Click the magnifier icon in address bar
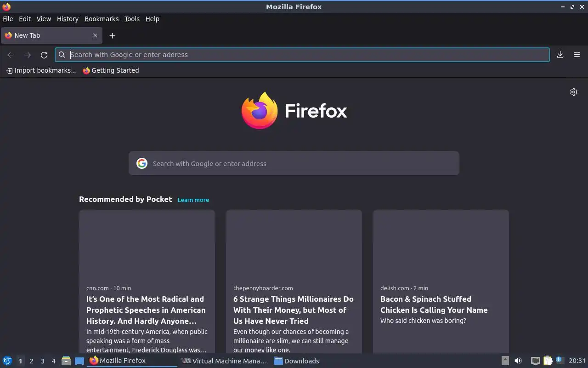588x368 pixels. [62, 55]
